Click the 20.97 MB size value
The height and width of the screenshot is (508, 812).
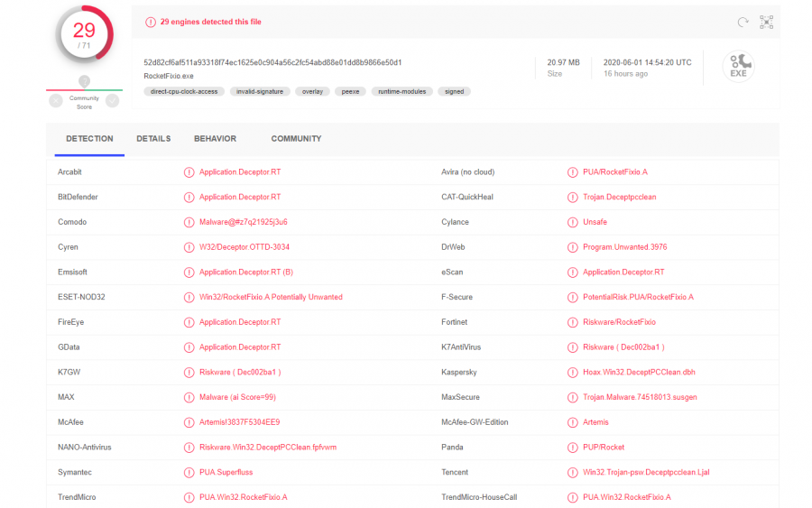(x=563, y=62)
